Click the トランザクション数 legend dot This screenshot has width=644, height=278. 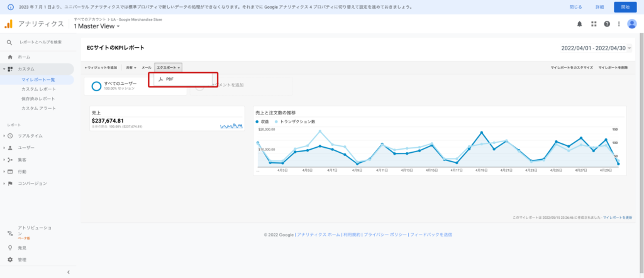pos(277,121)
